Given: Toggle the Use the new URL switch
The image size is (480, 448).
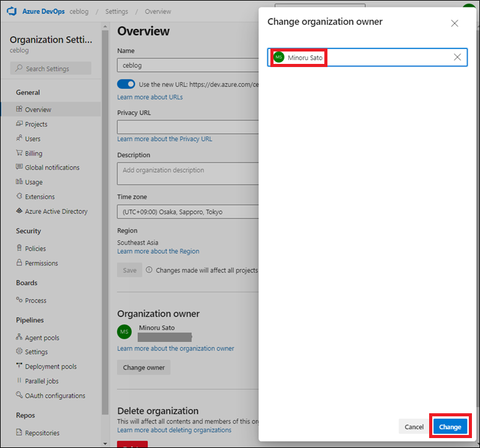Looking at the screenshot, I should pos(126,84).
